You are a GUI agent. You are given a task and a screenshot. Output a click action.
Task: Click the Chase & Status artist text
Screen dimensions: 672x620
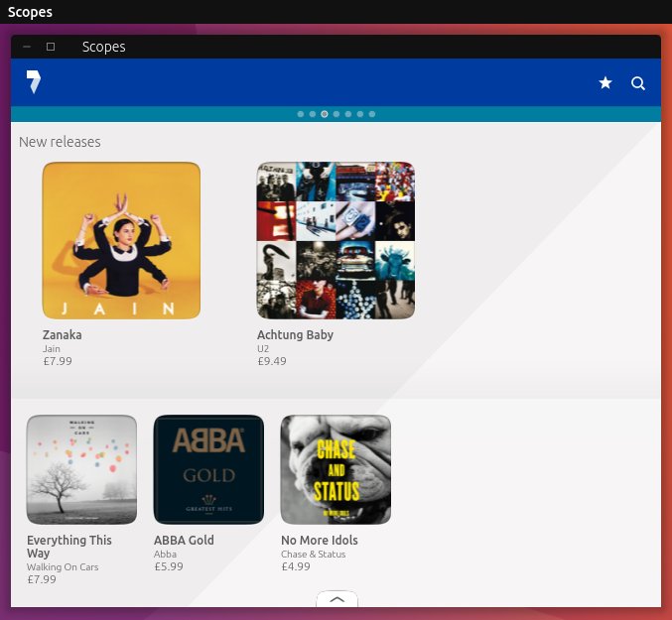pos(314,555)
